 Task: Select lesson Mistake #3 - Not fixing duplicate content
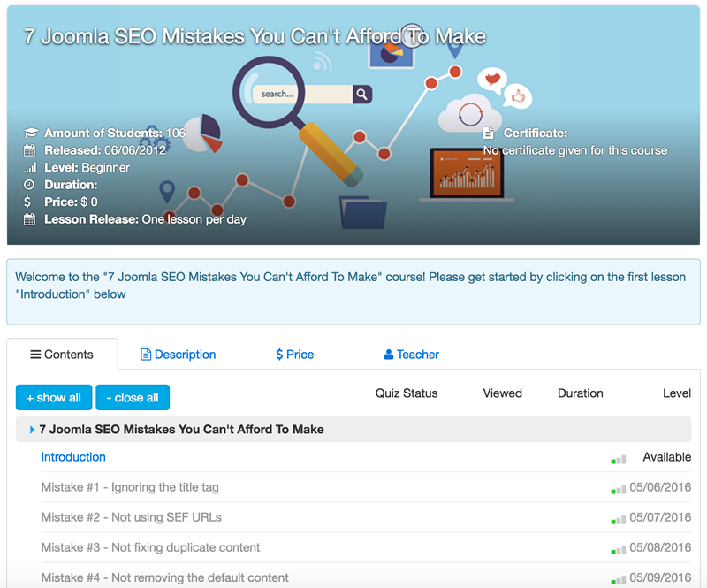click(x=150, y=547)
